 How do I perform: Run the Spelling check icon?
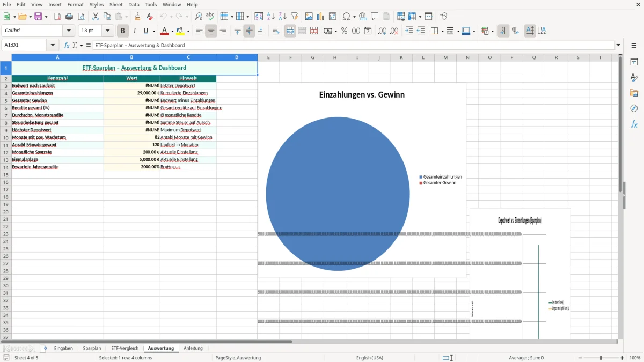point(210,17)
